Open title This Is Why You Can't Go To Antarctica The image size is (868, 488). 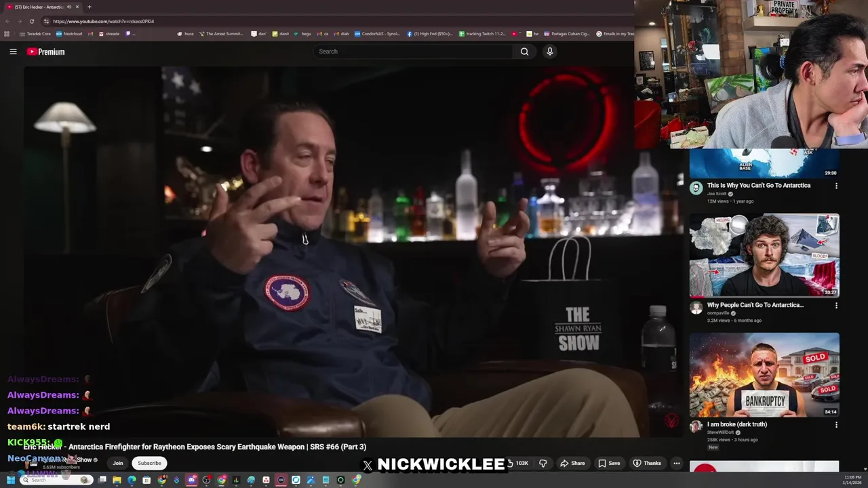point(759,185)
